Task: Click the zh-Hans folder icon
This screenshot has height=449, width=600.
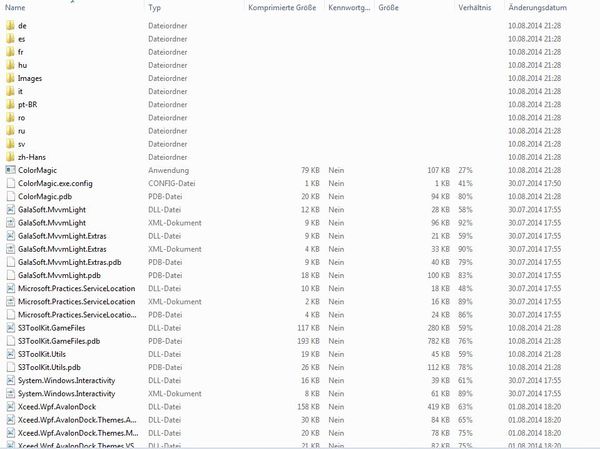Action: click(10, 157)
